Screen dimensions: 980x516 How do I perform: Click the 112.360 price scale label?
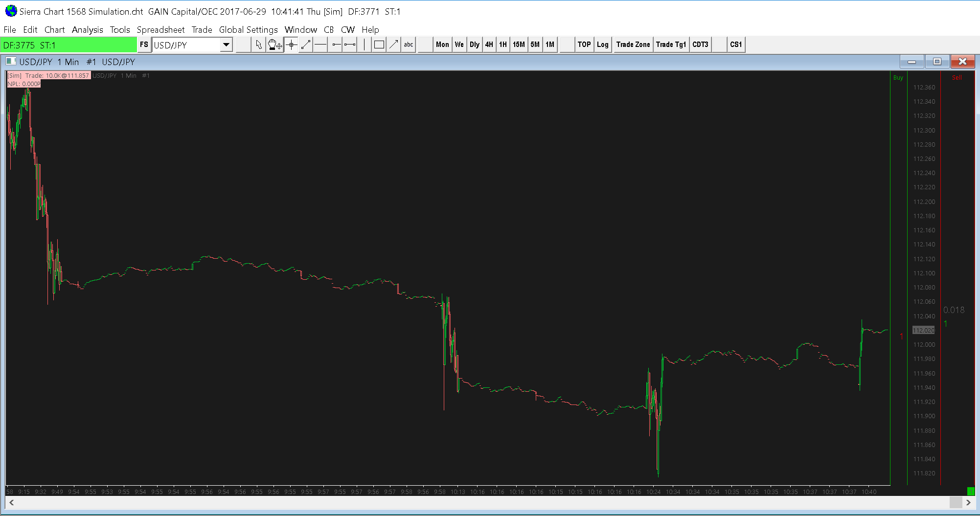point(924,88)
